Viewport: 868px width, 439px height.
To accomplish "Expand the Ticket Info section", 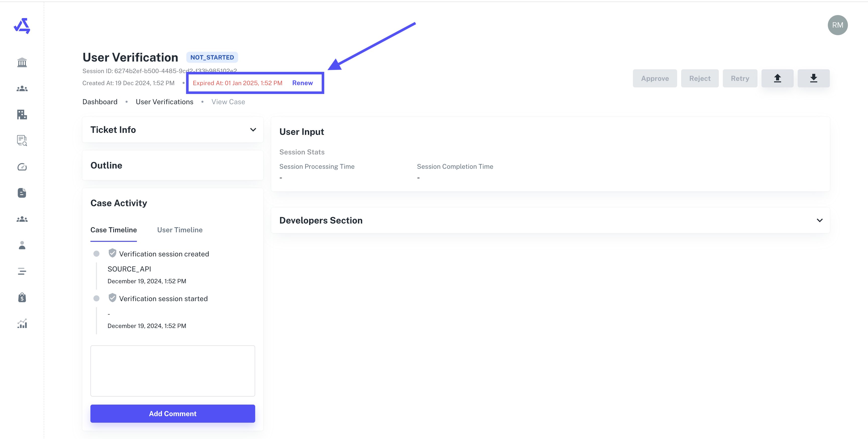I will pyautogui.click(x=253, y=130).
